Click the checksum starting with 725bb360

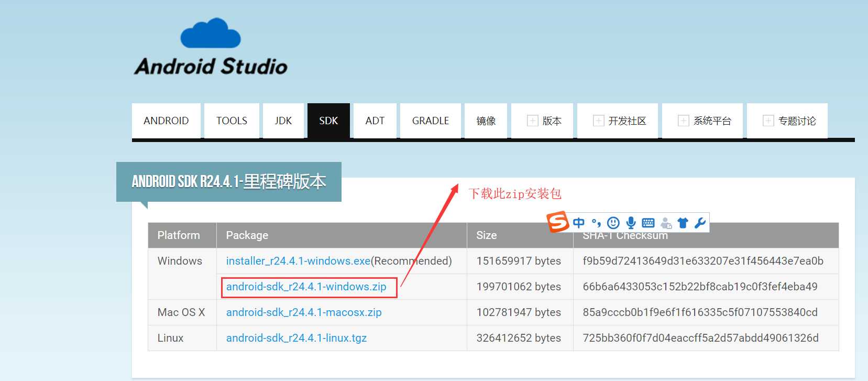pyautogui.click(x=701, y=338)
